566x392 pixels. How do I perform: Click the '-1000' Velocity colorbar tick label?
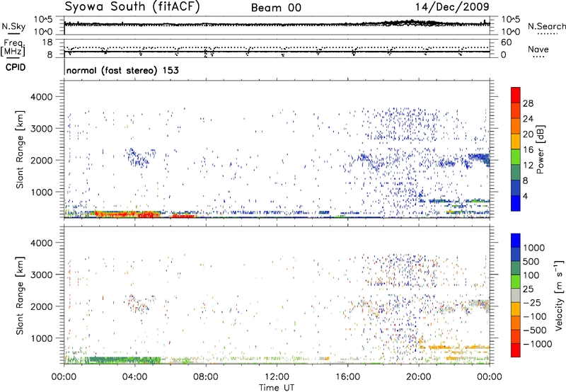[538, 344]
